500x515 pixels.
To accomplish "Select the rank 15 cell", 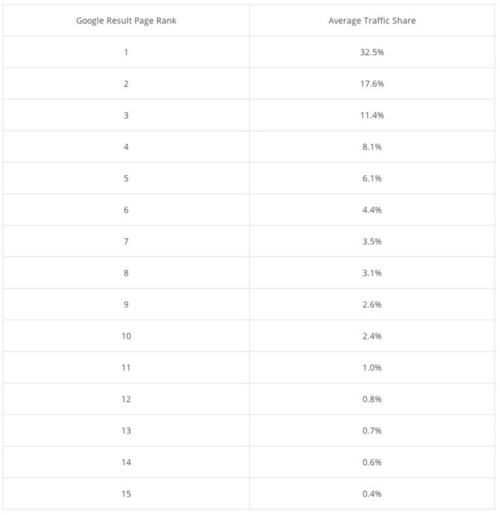I will pyautogui.click(x=126, y=494).
